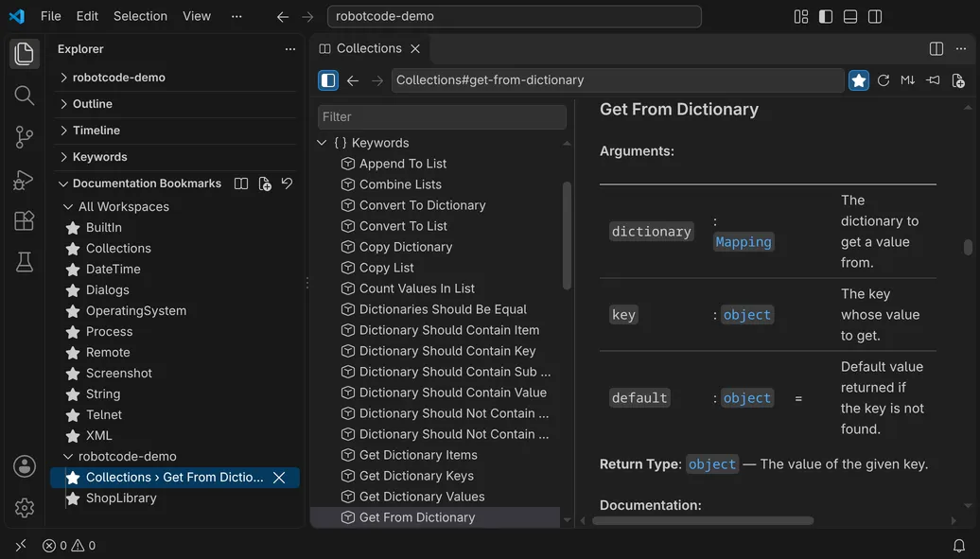
Task: Open the BuiltIn bookmark
Action: (104, 228)
